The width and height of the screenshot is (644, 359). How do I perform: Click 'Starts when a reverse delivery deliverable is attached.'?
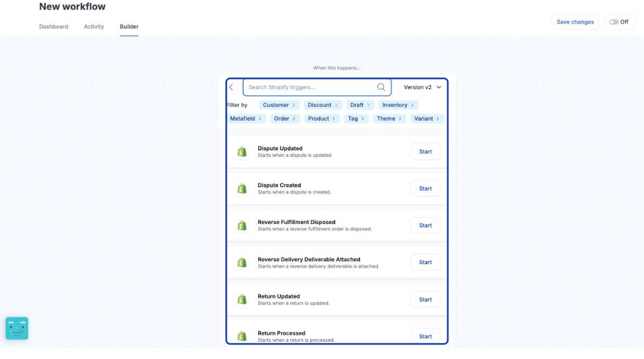coord(319,267)
